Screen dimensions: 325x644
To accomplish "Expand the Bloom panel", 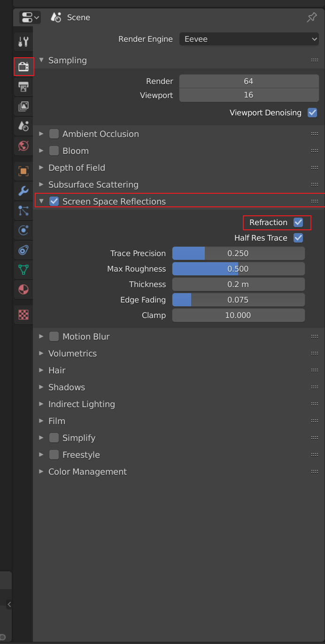I will [41, 151].
